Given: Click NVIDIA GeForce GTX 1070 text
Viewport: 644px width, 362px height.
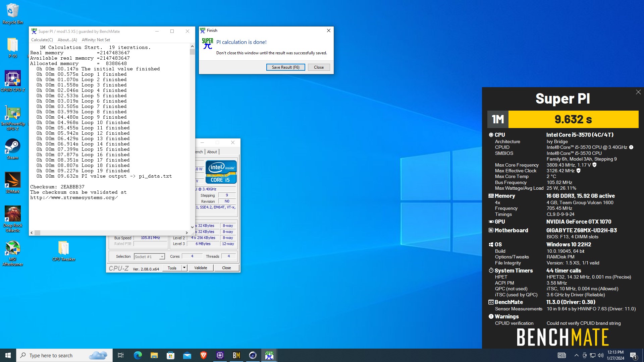Looking at the screenshot, I should pos(579,222).
